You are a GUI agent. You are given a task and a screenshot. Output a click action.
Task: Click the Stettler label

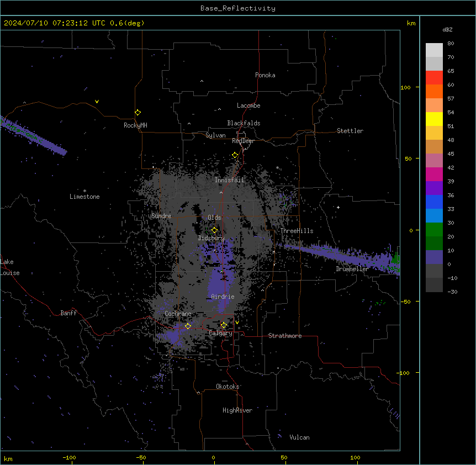tap(350, 131)
